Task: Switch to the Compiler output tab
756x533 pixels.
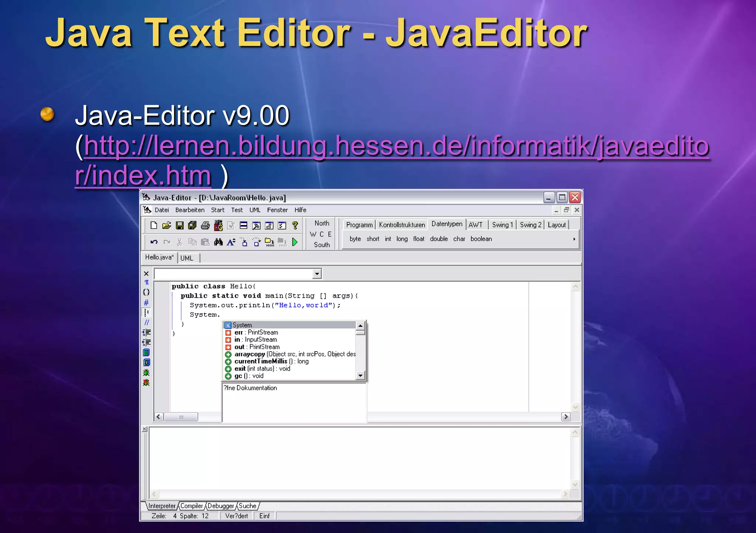Action: coord(192,506)
